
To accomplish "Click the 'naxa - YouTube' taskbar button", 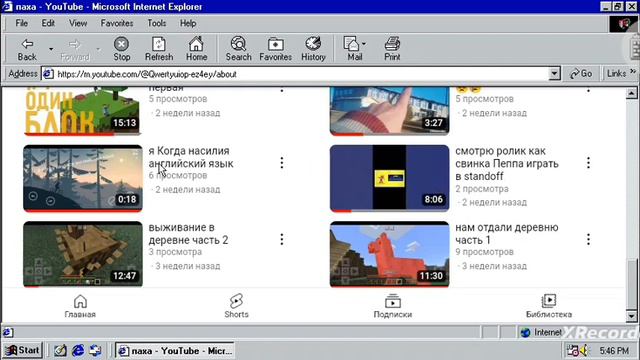I will [x=175, y=351].
